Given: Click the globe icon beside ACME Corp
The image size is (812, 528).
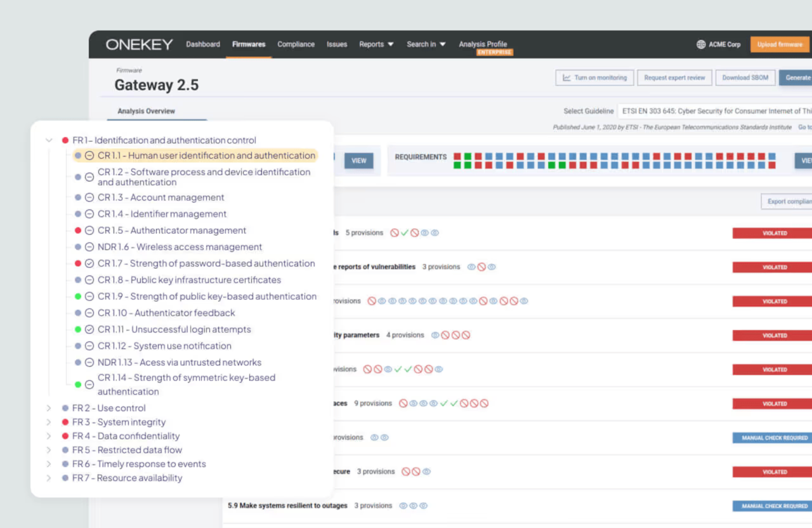Looking at the screenshot, I should pos(701,44).
